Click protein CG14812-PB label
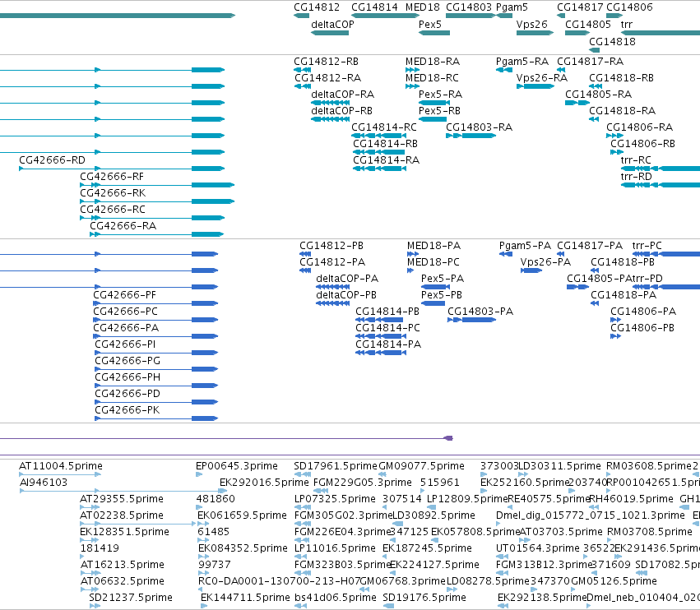Screen dimensions: 700x610 click(331, 246)
